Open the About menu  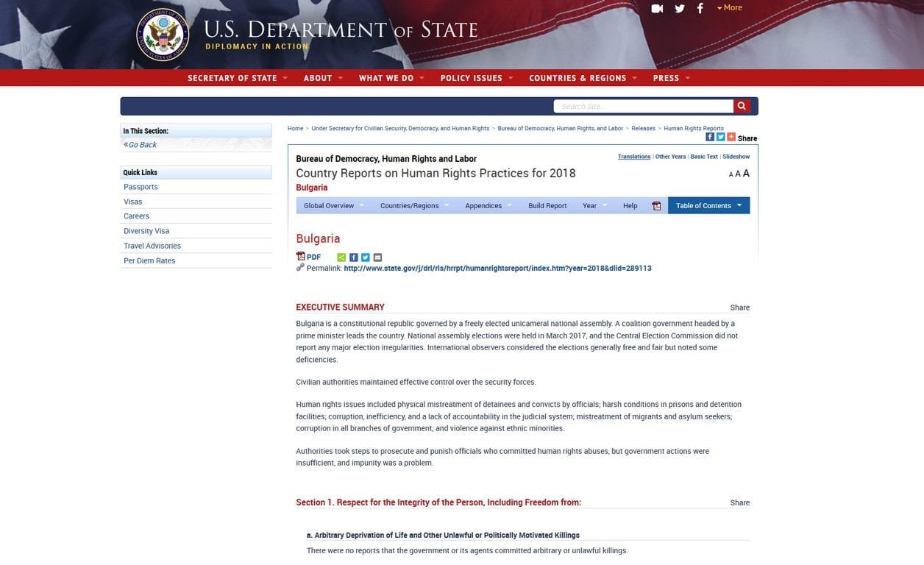[324, 78]
